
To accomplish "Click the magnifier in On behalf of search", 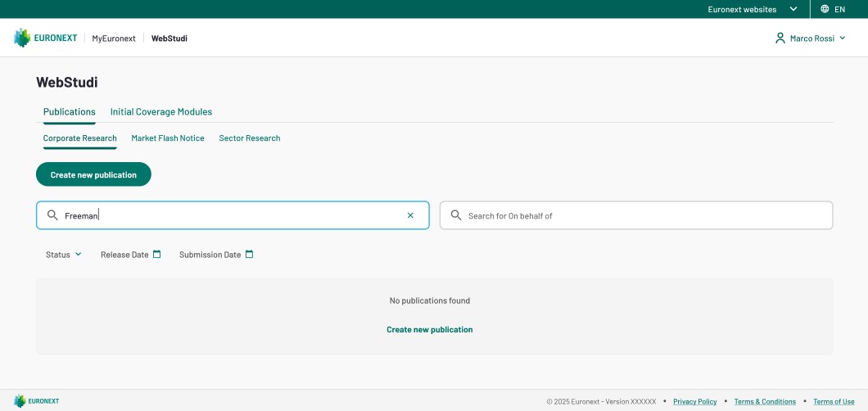I will click(456, 215).
